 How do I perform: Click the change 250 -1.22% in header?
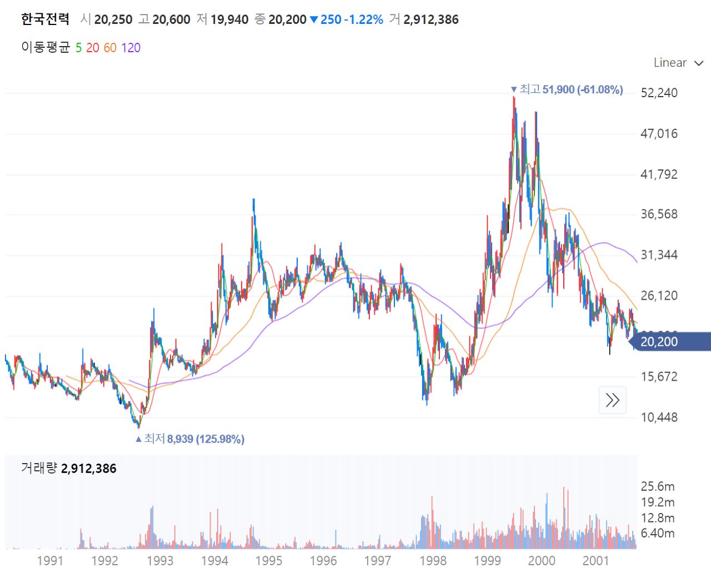tap(347, 19)
